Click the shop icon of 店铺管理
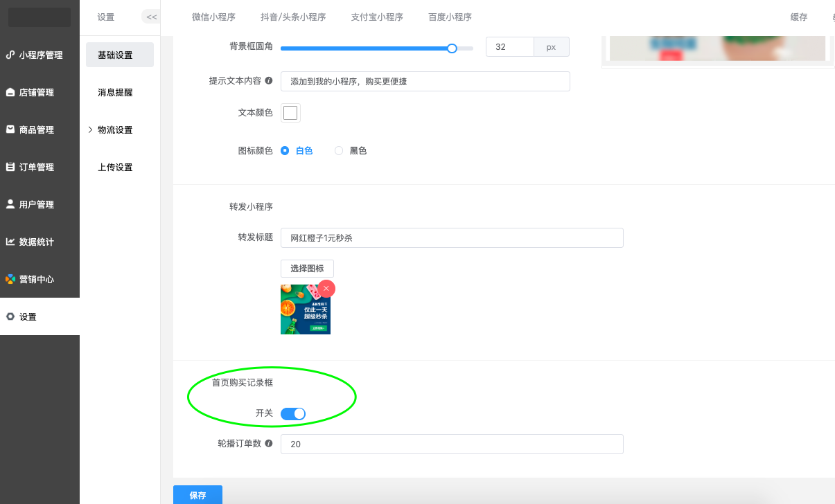Screen dimensions: 835x504 tap(10, 92)
